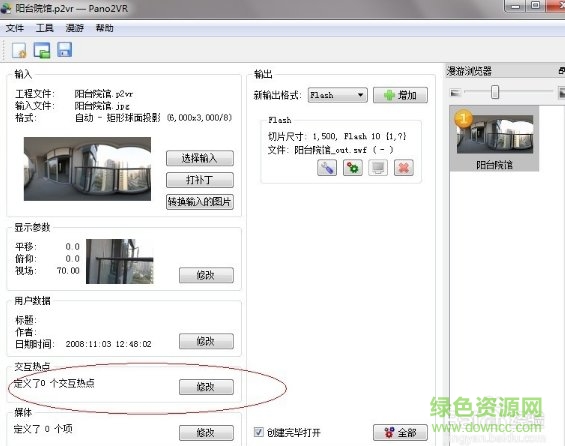Click the input panorama preview image
Image resolution: width=565 pixels, height=446 pixels.
(x=87, y=169)
